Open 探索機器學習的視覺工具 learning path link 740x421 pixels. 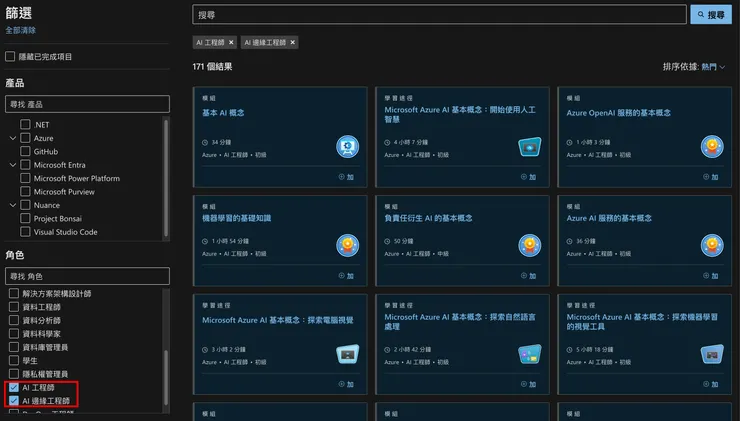coord(642,321)
